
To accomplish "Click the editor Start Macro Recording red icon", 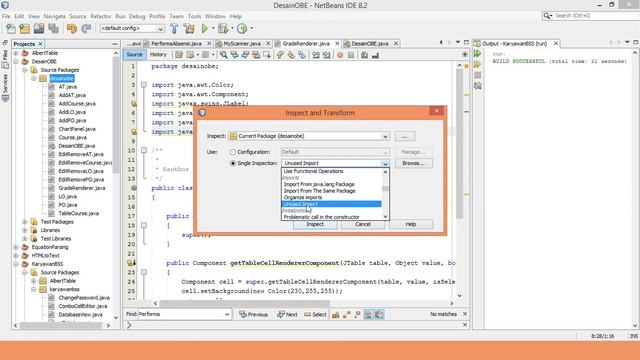I will [340, 55].
